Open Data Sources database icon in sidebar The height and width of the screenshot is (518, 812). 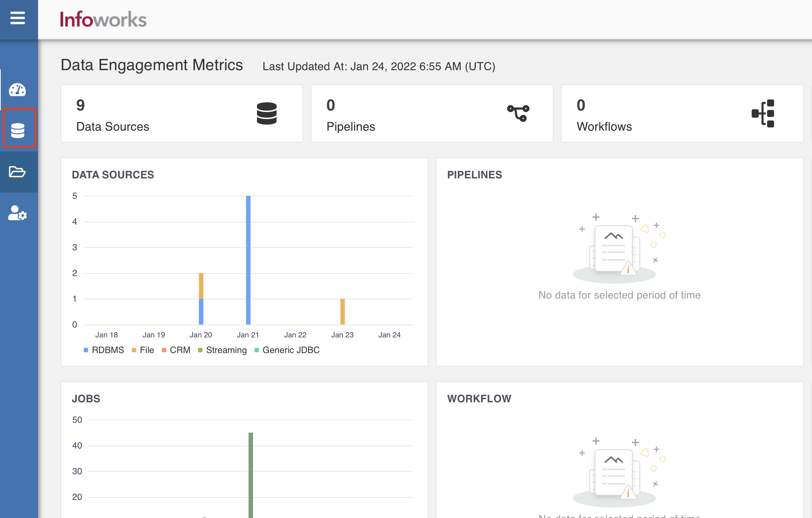(18, 130)
